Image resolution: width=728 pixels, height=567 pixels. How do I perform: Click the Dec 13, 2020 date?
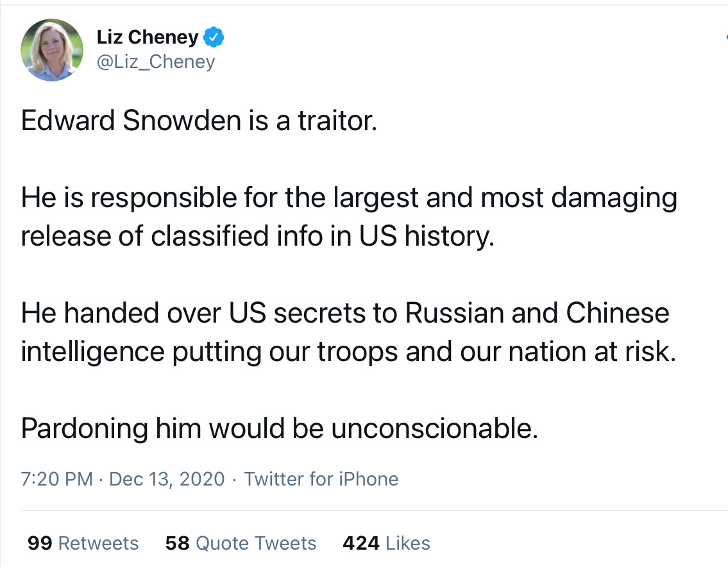click(167, 479)
